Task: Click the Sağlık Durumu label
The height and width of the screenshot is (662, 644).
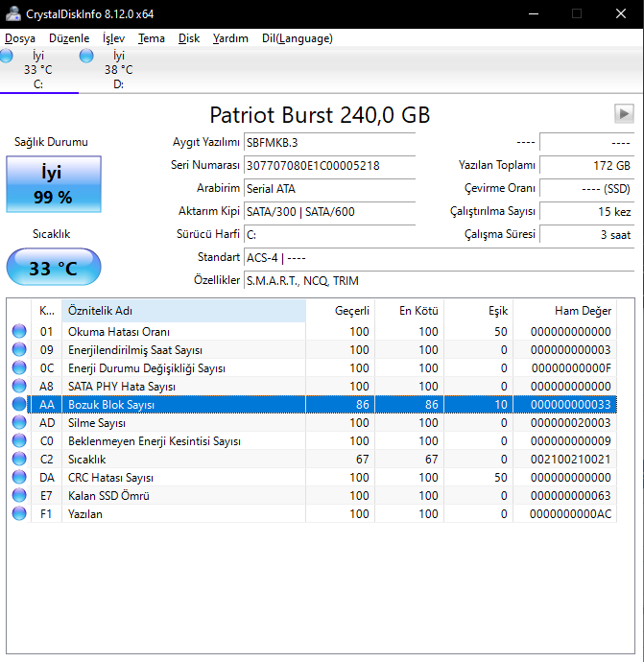Action: click(51, 142)
